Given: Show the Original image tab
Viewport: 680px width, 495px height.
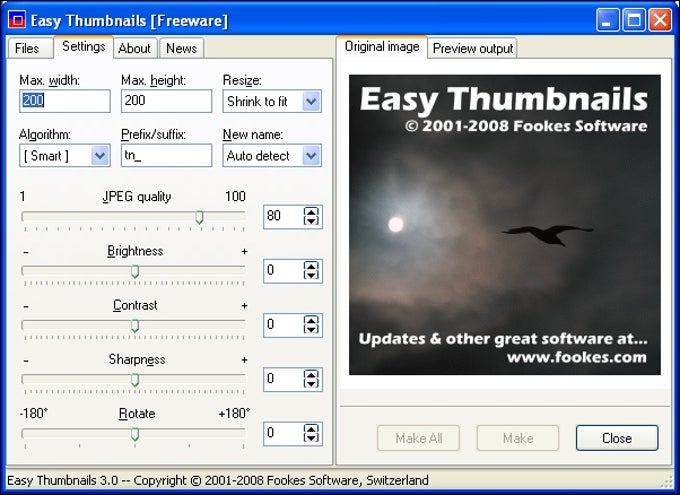Looking at the screenshot, I should coord(382,46).
